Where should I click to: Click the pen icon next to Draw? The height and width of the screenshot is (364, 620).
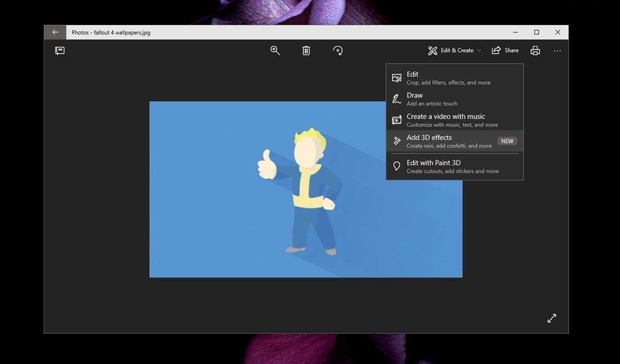[397, 98]
